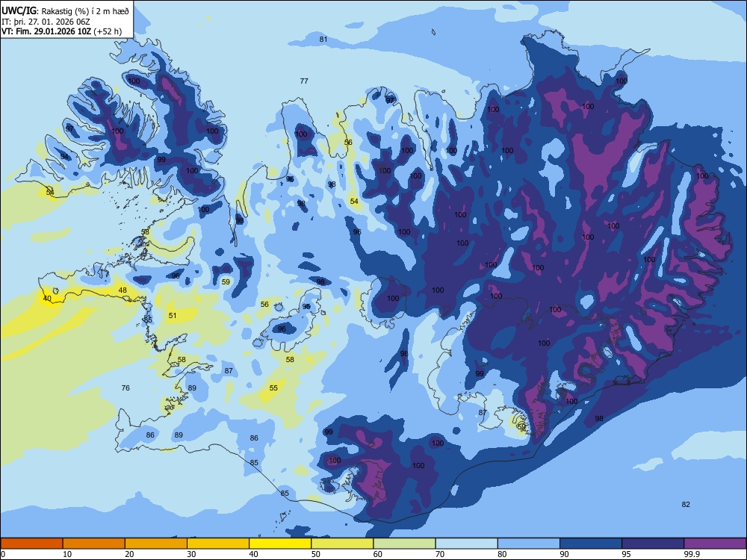Click the humidity value '94' on the map

[64, 156]
